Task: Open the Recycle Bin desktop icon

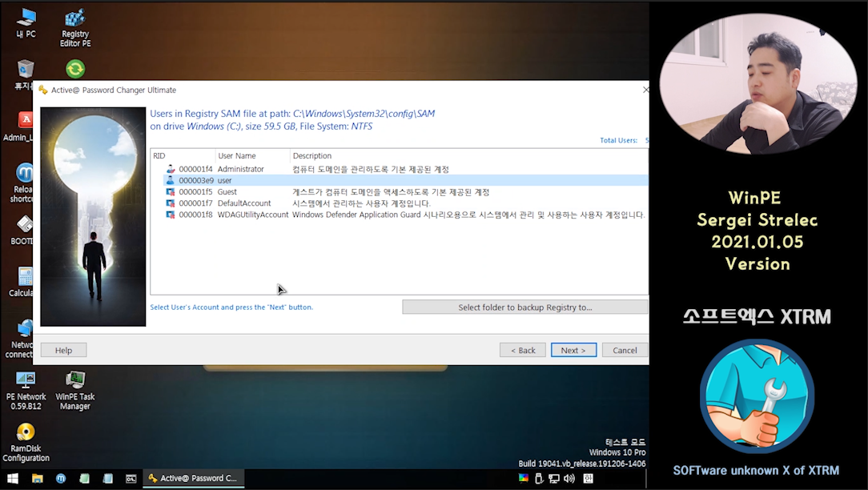Action: point(24,74)
